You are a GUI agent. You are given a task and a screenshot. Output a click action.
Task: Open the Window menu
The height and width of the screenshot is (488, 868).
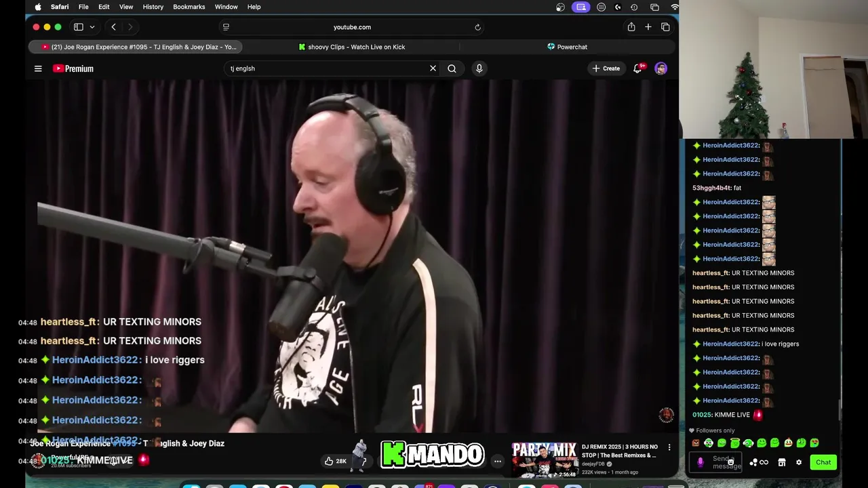[x=226, y=7]
